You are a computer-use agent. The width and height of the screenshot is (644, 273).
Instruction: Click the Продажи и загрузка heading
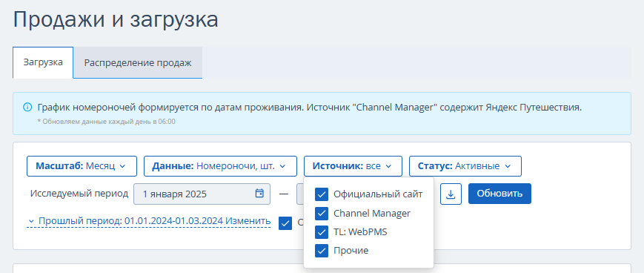pyautogui.click(x=116, y=20)
